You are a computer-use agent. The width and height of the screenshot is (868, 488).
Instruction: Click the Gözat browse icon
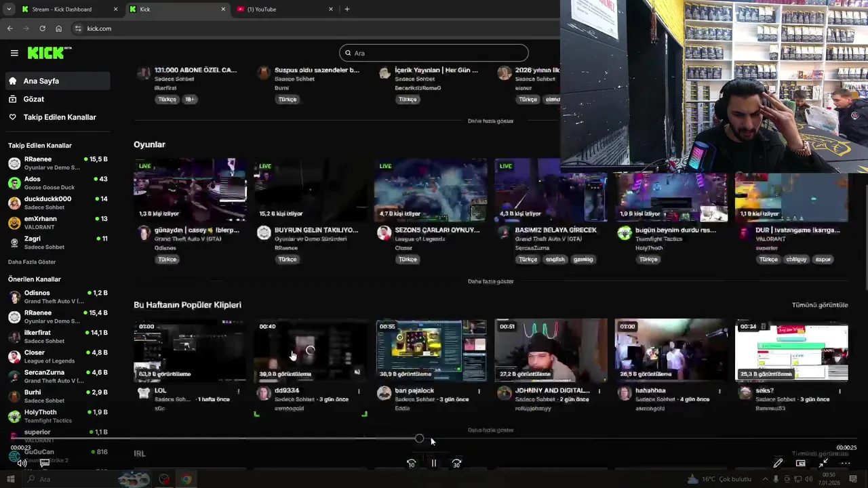pyautogui.click(x=12, y=99)
